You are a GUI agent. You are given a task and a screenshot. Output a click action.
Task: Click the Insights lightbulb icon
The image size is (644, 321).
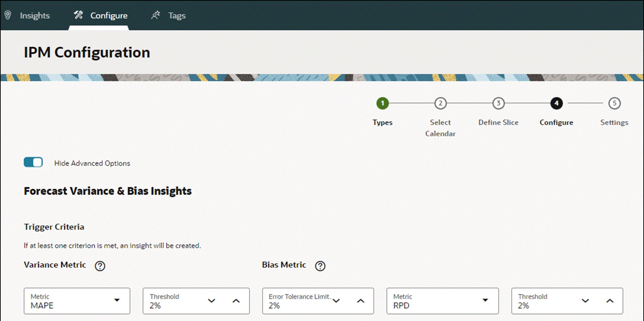[x=8, y=15]
